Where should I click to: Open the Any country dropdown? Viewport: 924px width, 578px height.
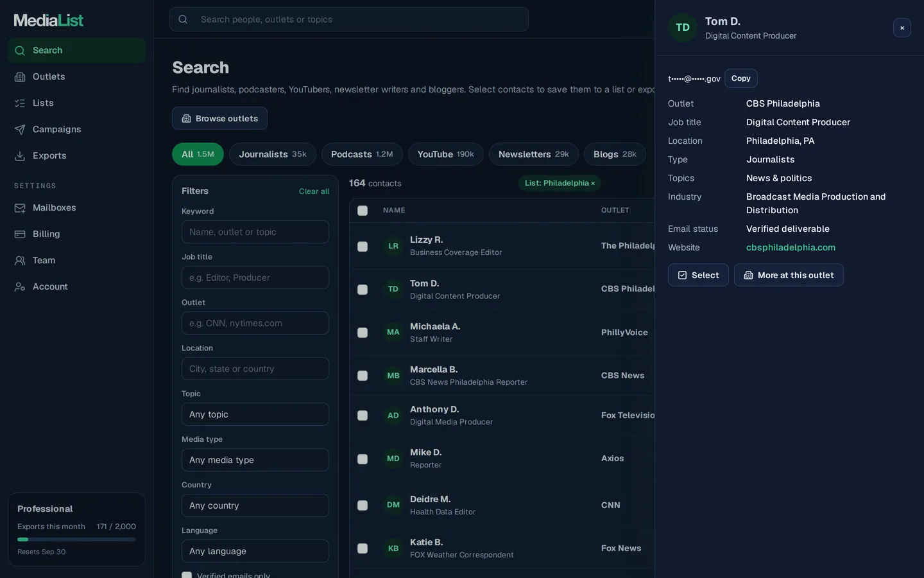tap(255, 505)
